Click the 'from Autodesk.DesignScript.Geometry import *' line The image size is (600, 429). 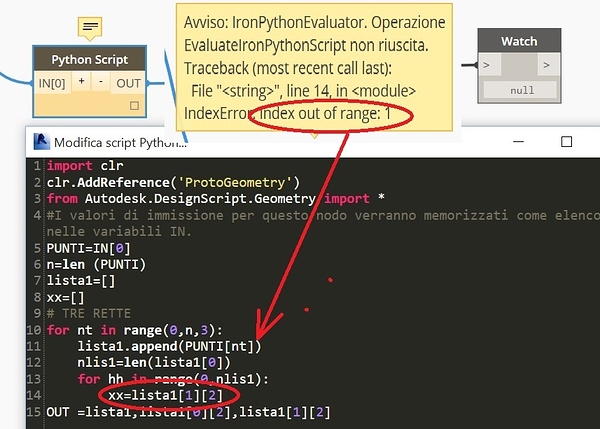(x=215, y=199)
